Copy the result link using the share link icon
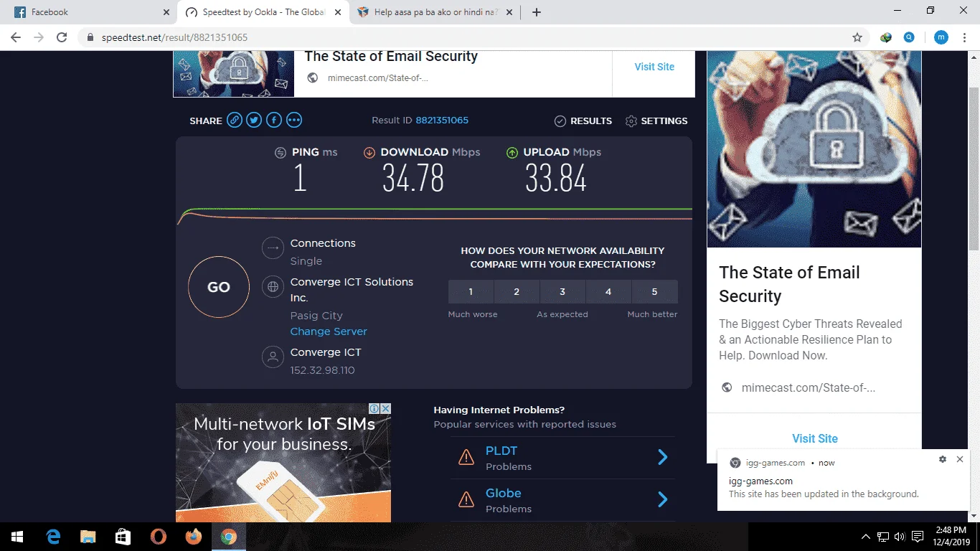The image size is (980, 551). click(235, 121)
